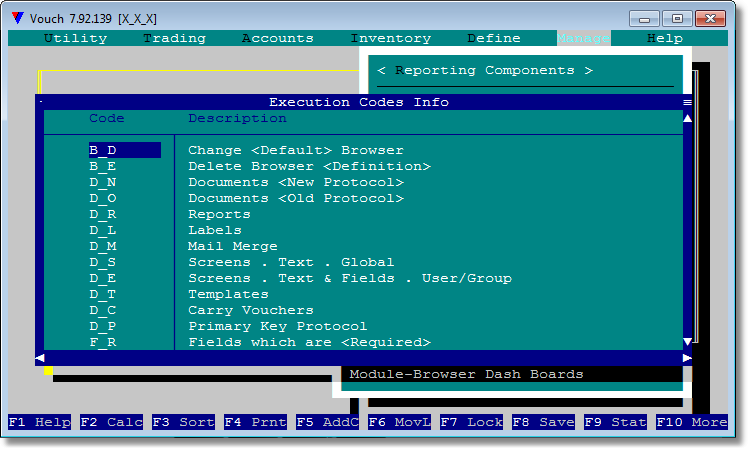Image resolution: width=748 pixels, height=450 pixels.
Task: Click the 'Labels' description
Action: click(x=215, y=230)
